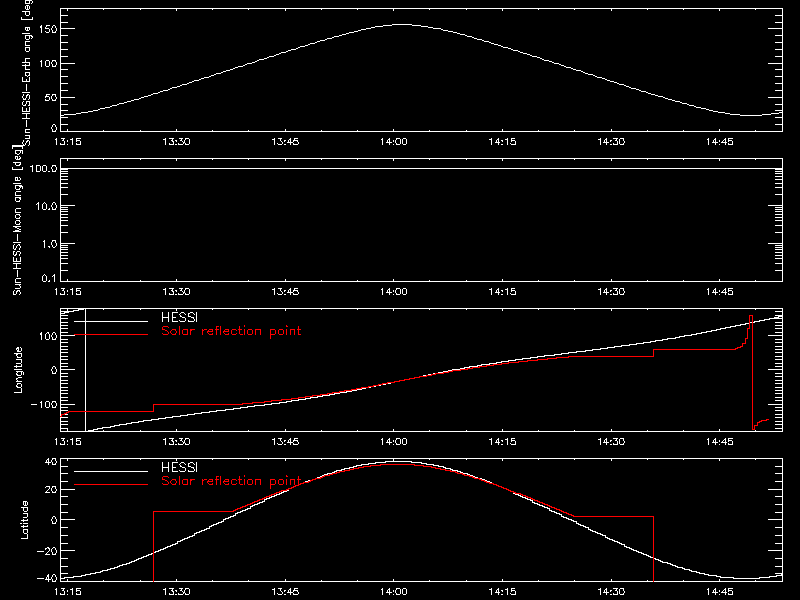Click 14:15 time label under Longitude plot
This screenshot has height=600, width=800.
(502, 442)
